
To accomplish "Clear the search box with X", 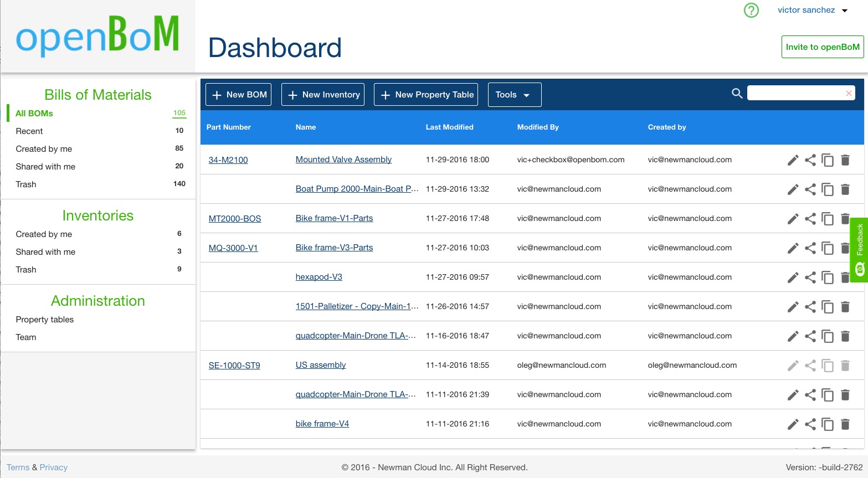I will [849, 93].
